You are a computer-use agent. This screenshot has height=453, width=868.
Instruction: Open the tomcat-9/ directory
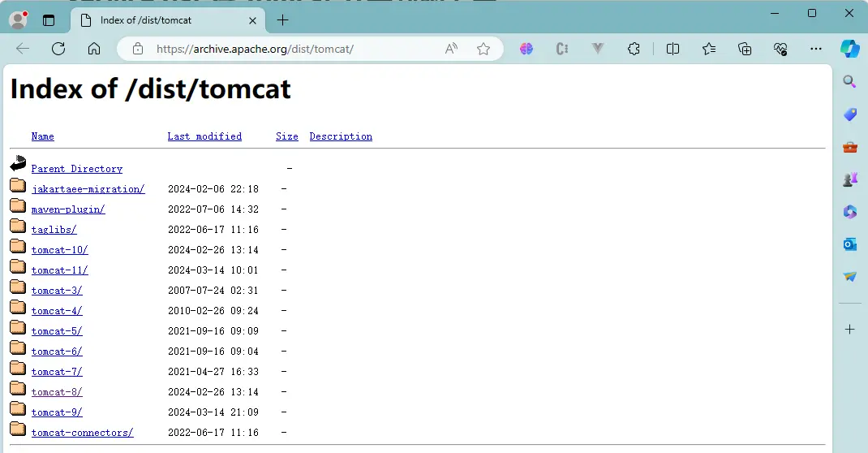(57, 412)
